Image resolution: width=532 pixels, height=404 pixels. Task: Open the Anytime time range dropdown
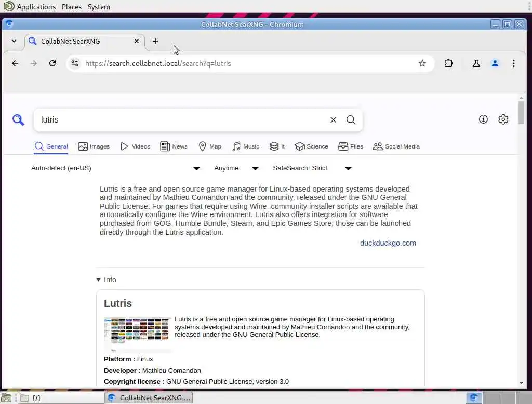click(x=236, y=168)
